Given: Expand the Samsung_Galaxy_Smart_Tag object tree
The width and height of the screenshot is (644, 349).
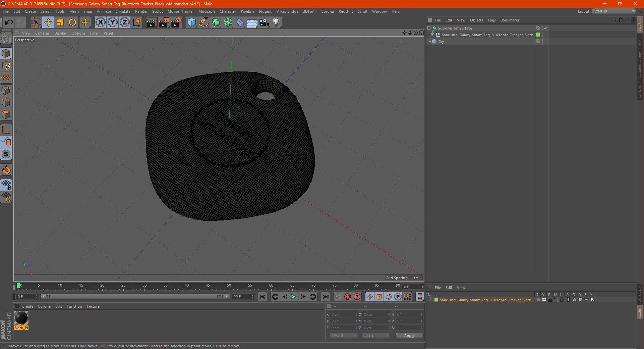Looking at the screenshot, I should pos(433,35).
